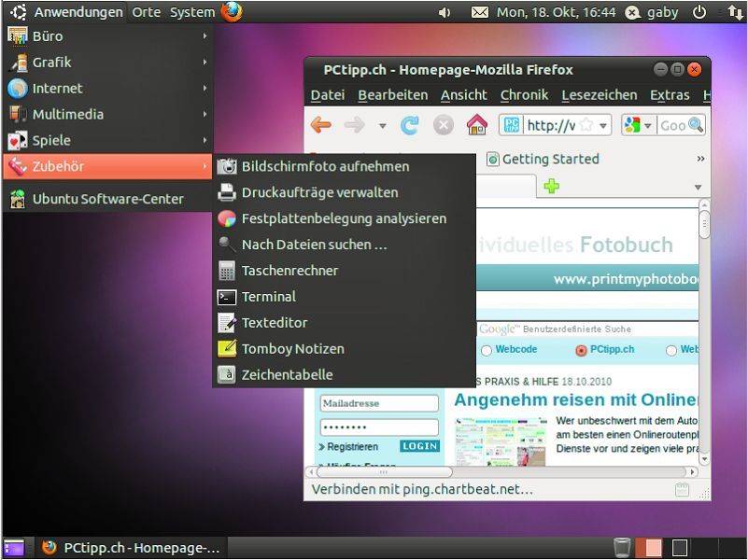Click the horizontal scrollbar thumb

click(x=384, y=472)
